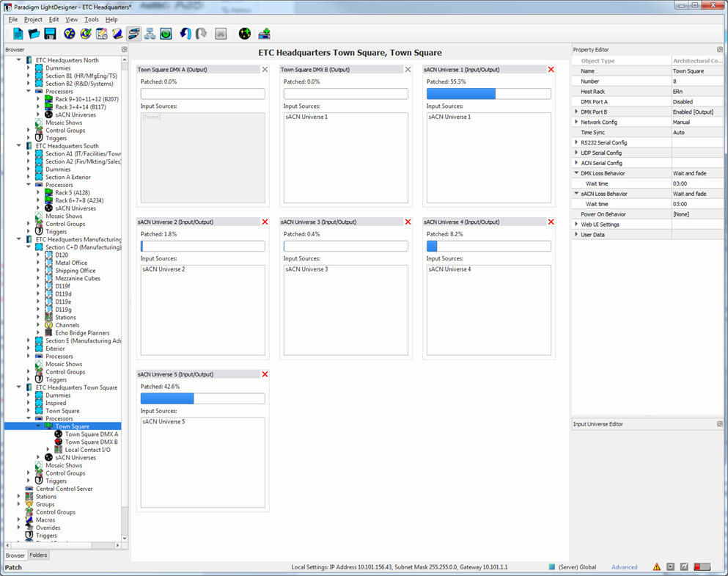This screenshot has height=576, width=728.
Task: Open the Tools menu
Action: point(91,19)
